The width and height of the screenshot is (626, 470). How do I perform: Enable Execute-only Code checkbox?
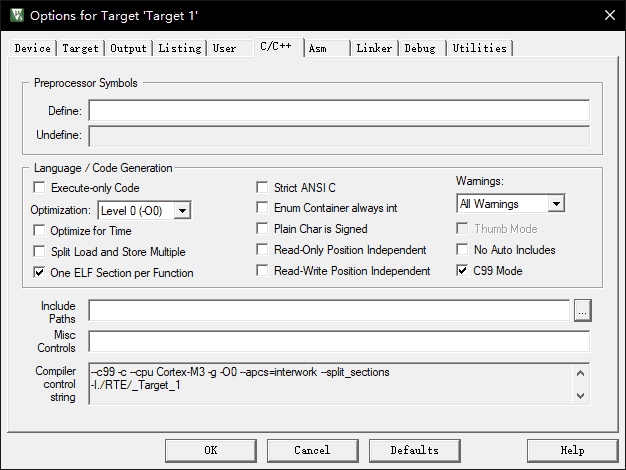click(40, 188)
